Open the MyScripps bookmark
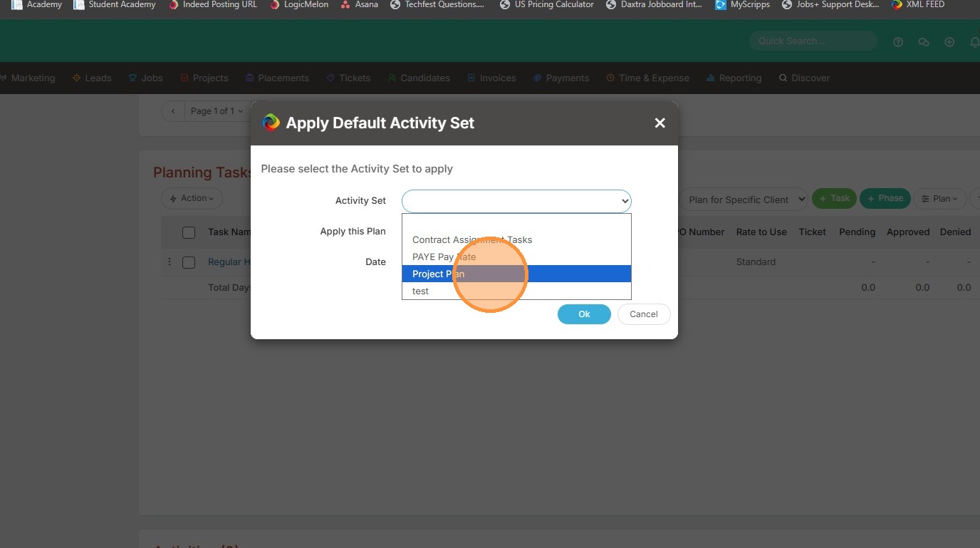The height and width of the screenshot is (548, 980). pos(741,4)
